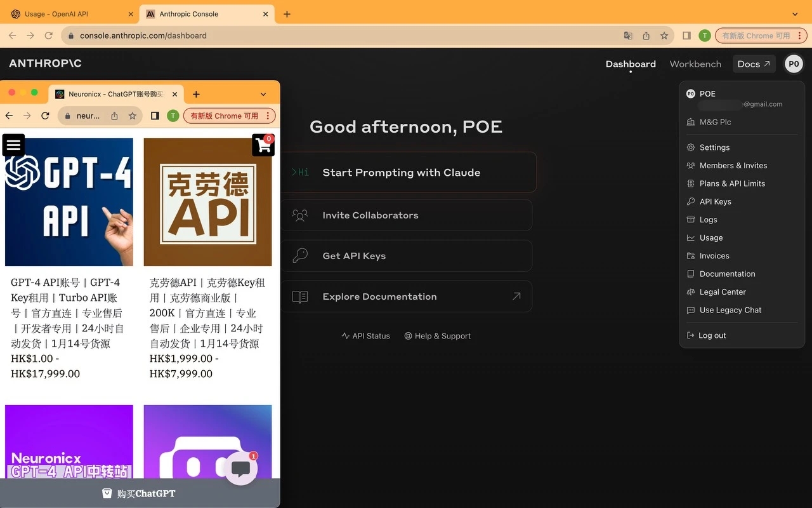Click the Chrome update button in back window
Image resolution: width=812 pixels, height=508 pixels.
click(x=756, y=36)
